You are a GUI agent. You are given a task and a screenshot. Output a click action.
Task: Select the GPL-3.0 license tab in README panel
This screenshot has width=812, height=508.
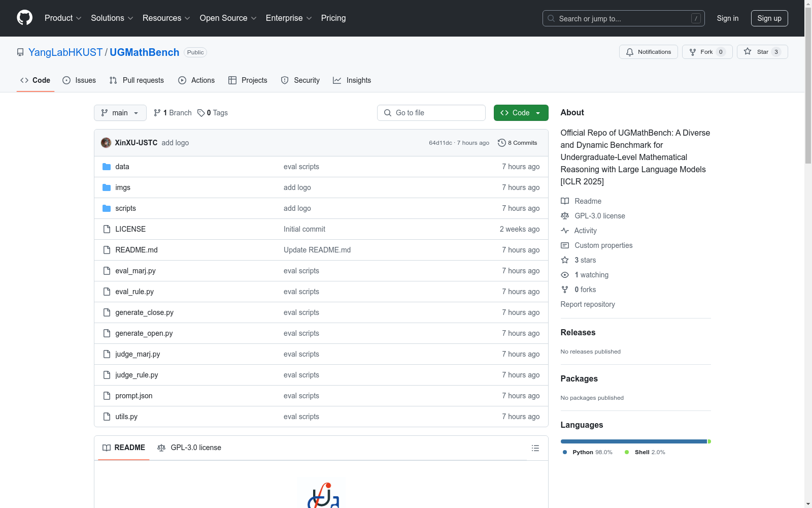coord(189,448)
